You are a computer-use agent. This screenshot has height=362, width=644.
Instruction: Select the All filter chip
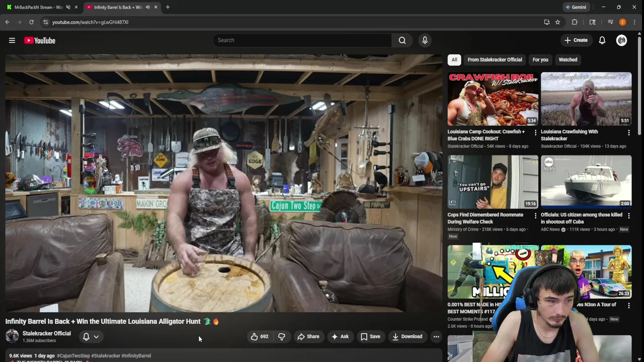click(454, 59)
